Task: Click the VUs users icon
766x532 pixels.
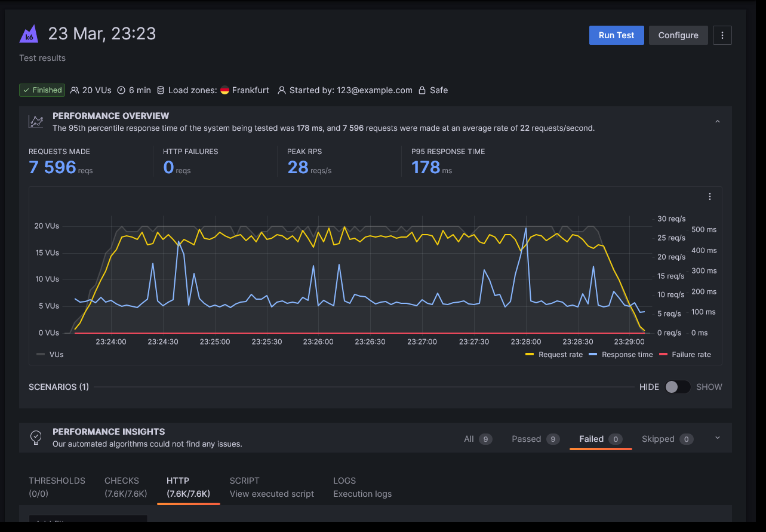Action: pyautogui.click(x=75, y=90)
